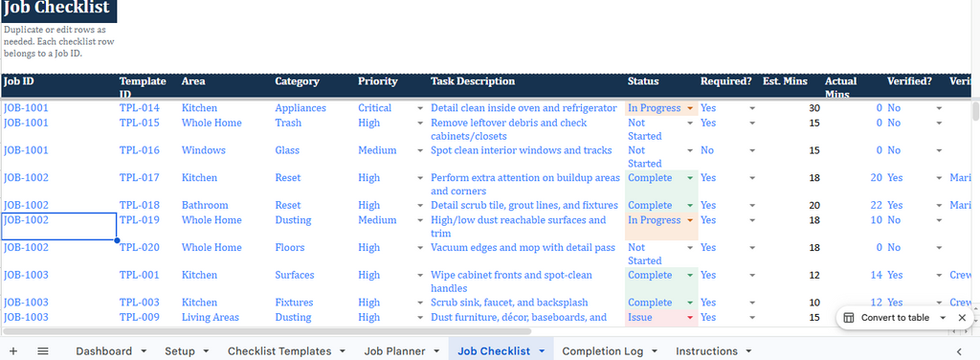Select the Floors category cell
This screenshot has width=980, height=360.
pyautogui.click(x=314, y=254)
